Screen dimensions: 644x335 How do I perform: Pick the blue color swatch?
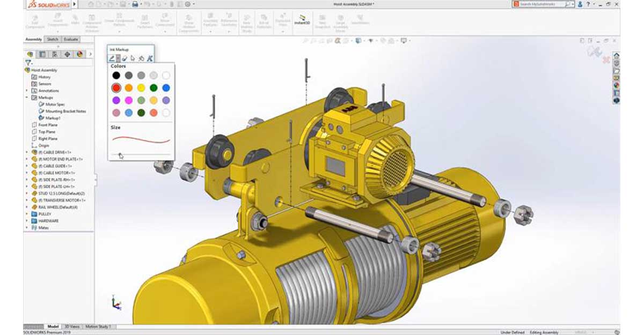pos(166,87)
